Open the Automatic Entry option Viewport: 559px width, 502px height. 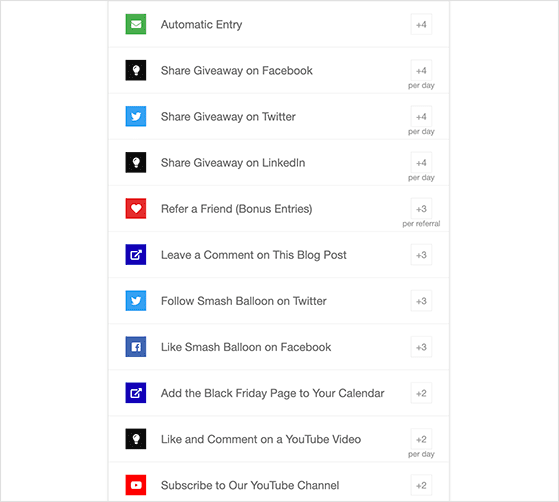(279, 24)
